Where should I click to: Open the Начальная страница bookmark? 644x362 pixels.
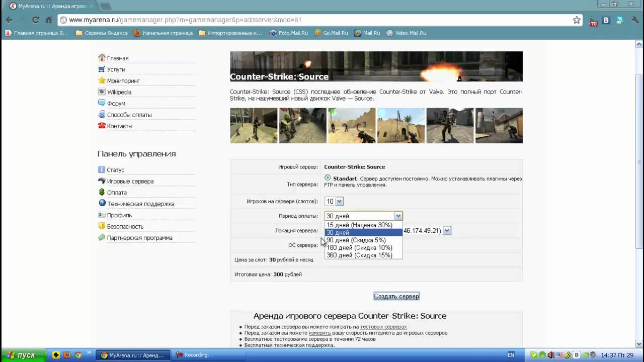click(163, 33)
